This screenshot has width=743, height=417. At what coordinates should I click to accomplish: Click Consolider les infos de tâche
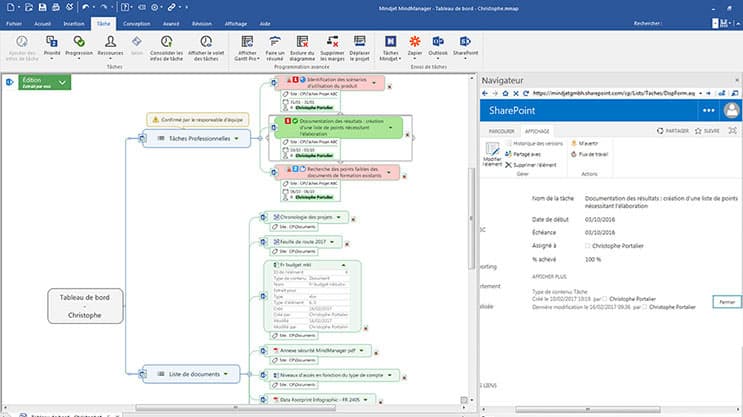[166, 47]
